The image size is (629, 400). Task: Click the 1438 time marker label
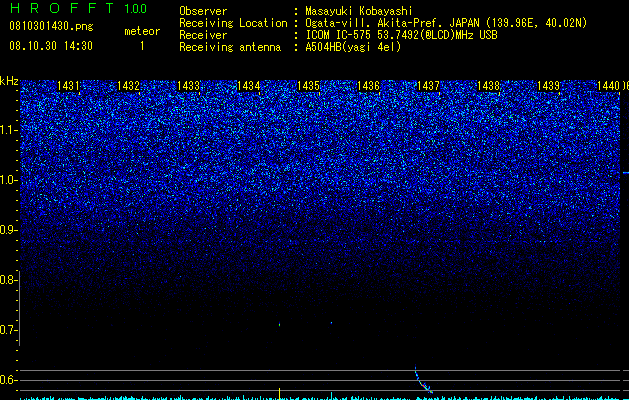pos(489,86)
